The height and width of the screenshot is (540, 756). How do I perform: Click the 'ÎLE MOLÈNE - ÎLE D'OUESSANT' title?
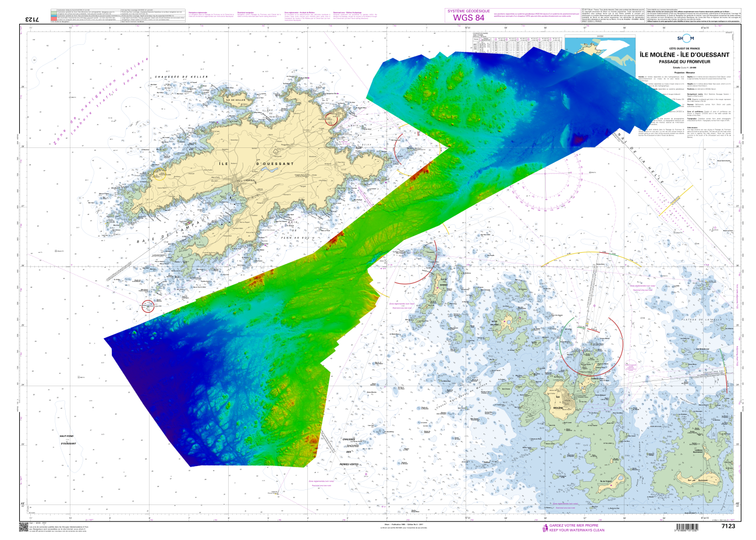683,56
